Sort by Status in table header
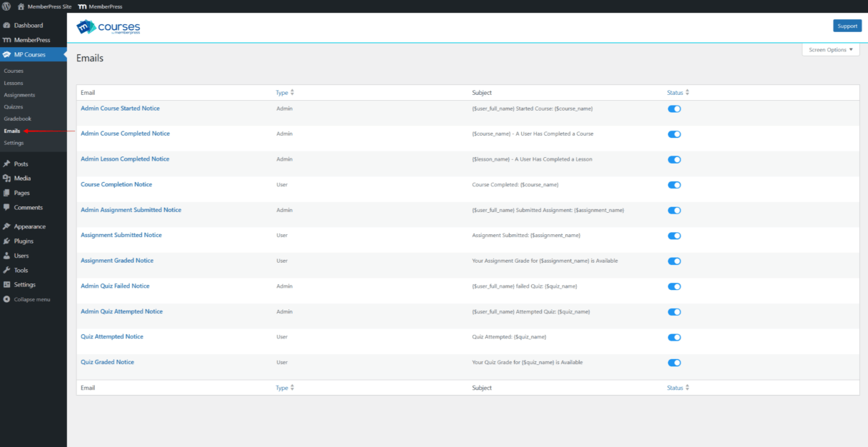Image resolution: width=868 pixels, height=447 pixels. click(x=678, y=93)
